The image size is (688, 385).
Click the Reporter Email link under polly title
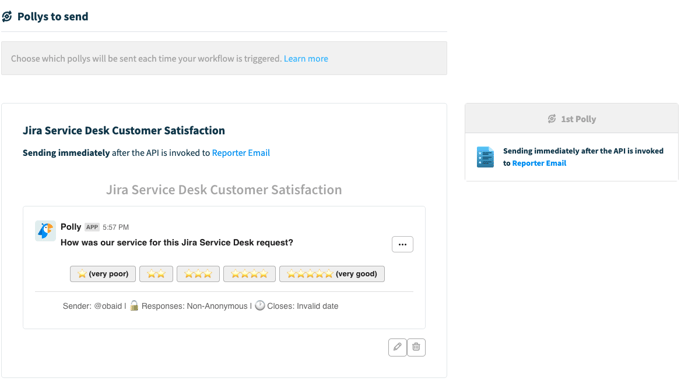coord(241,153)
